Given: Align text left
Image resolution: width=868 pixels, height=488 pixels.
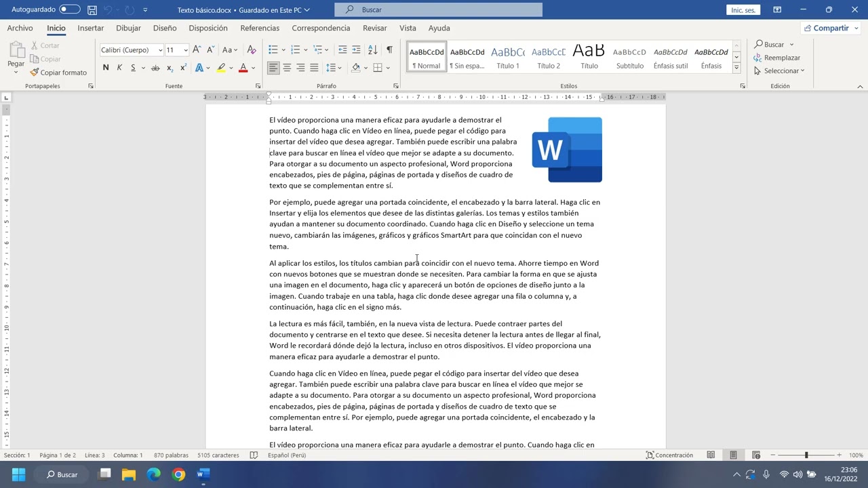Looking at the screenshot, I should point(273,68).
